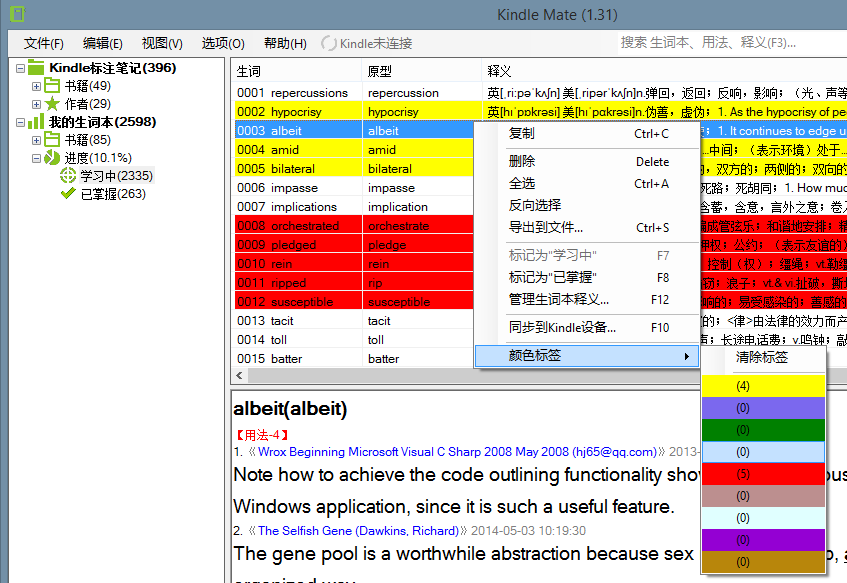This screenshot has width=847, height=583.
Task: Click the 书籍(85) folder icon
Action: coord(52,139)
